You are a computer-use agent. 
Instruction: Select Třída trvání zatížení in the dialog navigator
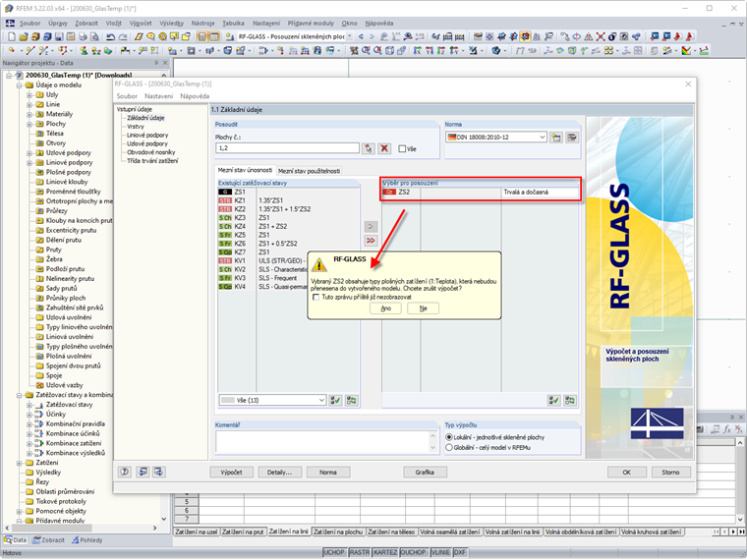(152, 161)
